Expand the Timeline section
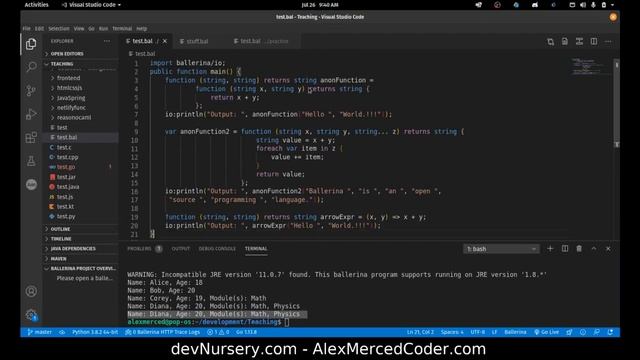This screenshot has width=640, height=360. pos(81,239)
